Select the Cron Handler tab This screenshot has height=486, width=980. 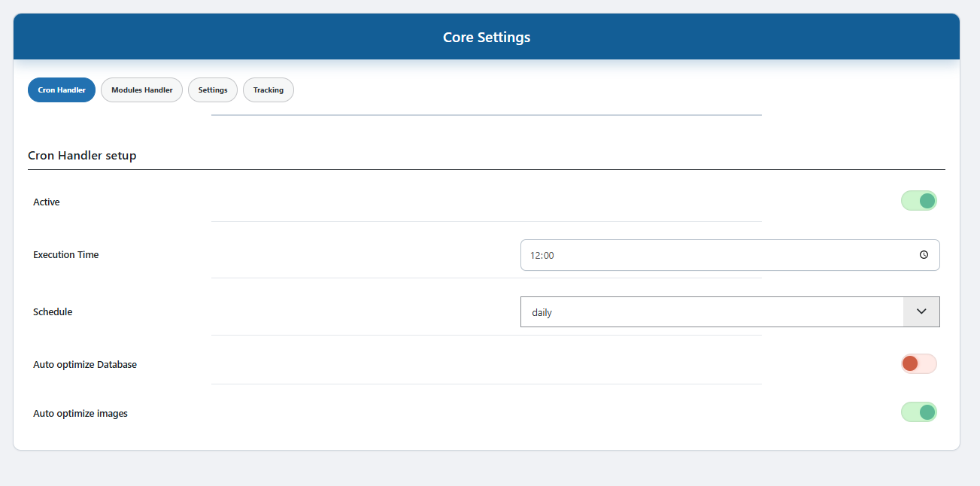pyautogui.click(x=62, y=90)
